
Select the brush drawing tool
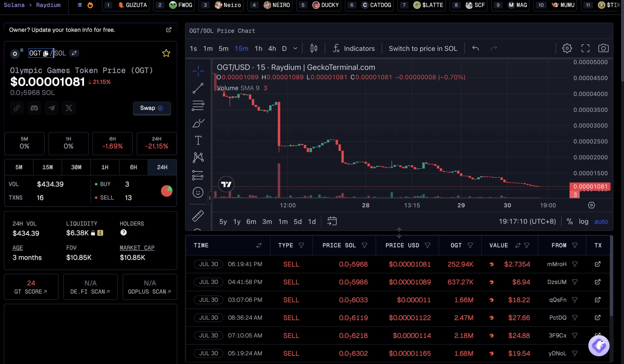point(198,123)
